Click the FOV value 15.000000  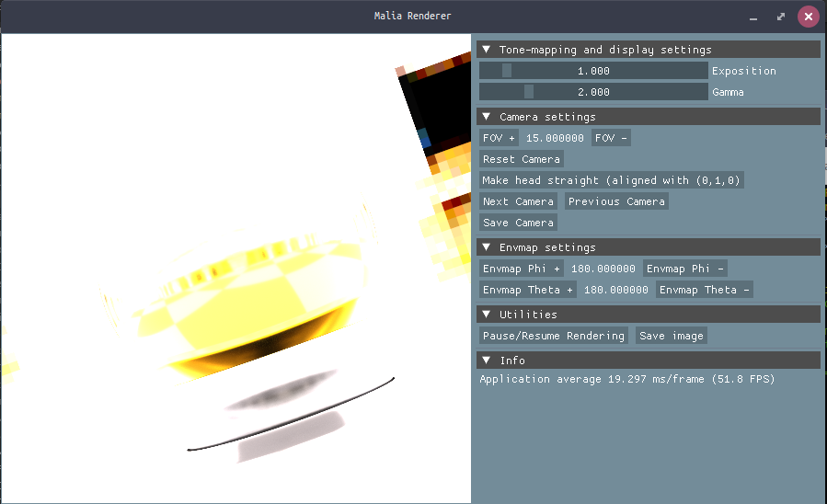[x=555, y=138]
